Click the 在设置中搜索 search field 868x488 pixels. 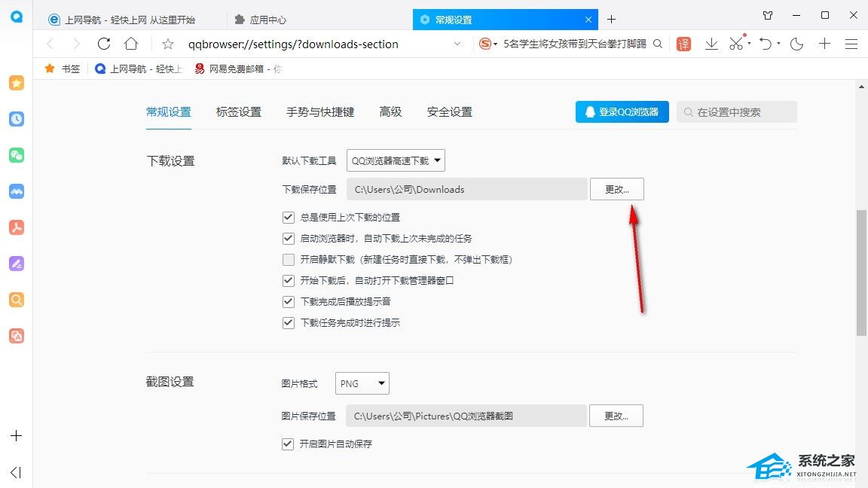pyautogui.click(x=737, y=111)
